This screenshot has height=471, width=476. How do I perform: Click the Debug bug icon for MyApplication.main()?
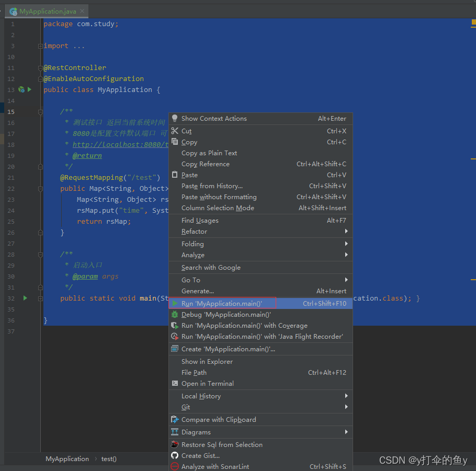175,314
